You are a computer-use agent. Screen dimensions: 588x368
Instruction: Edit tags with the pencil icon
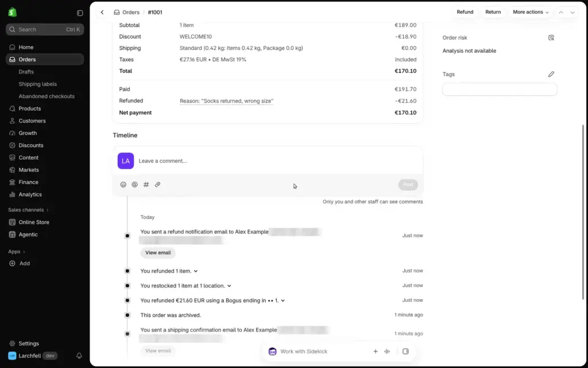(x=551, y=74)
